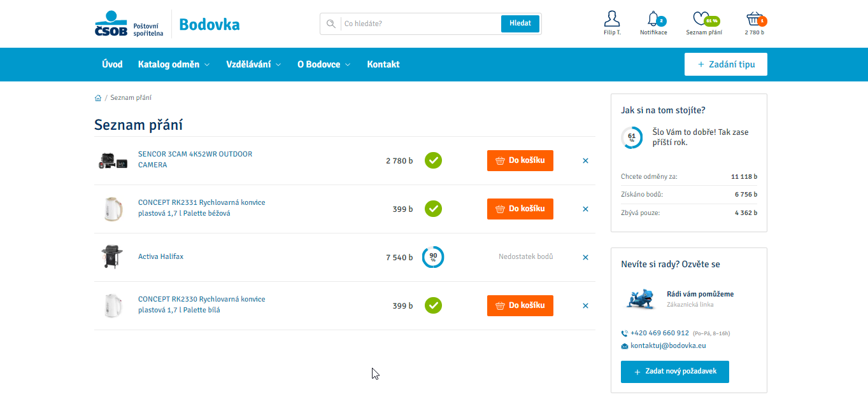Viewport: 868px width, 418px height.
Task: Click the Nedostatek bodů label
Action: [526, 257]
